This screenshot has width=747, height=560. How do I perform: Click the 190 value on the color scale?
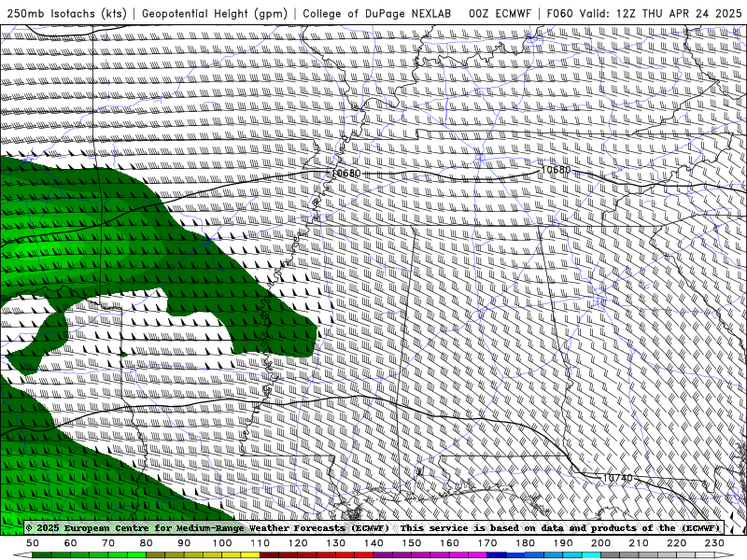pos(563,543)
